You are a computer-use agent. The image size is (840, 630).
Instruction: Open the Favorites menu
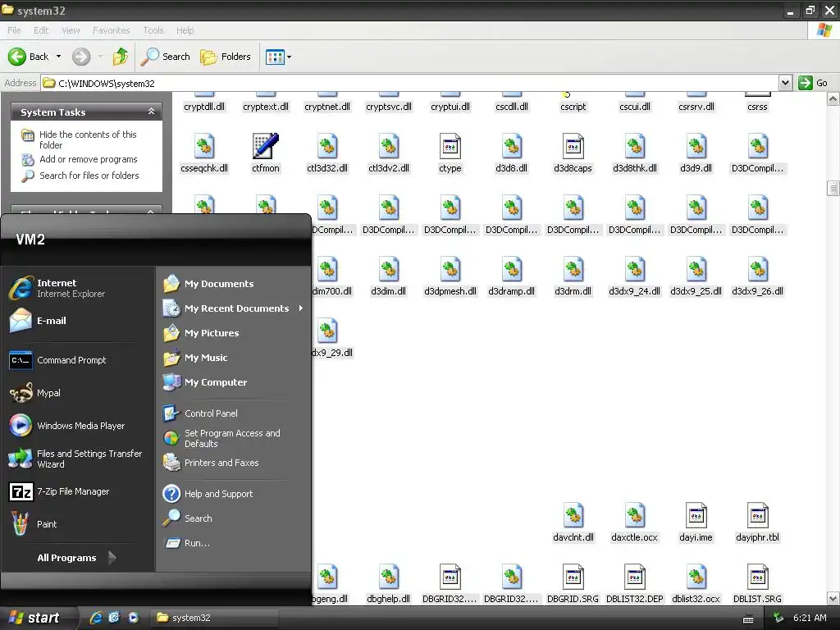tap(111, 30)
